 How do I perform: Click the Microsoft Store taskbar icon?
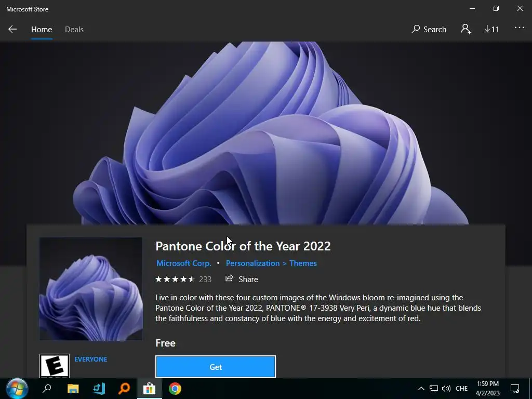tap(149, 389)
